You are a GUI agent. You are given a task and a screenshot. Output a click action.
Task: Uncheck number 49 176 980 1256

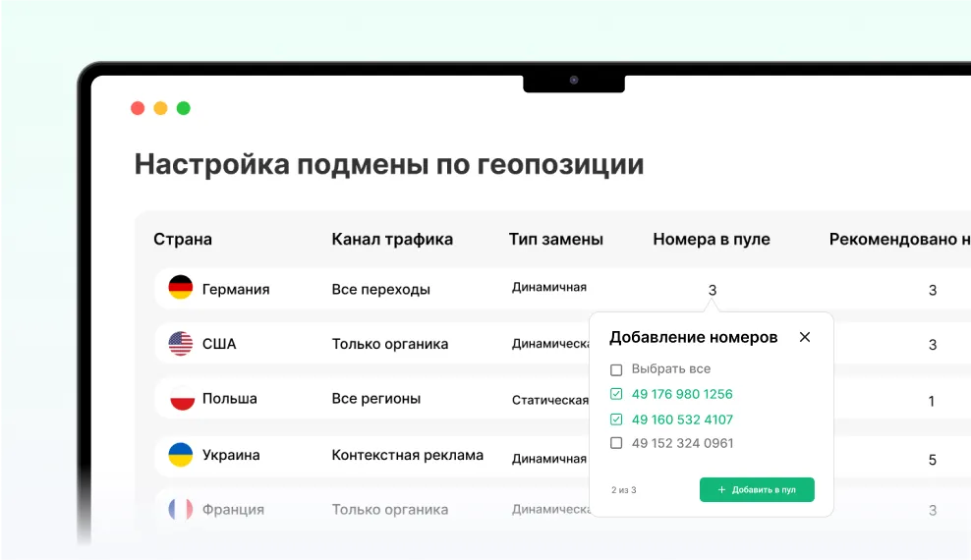tap(616, 394)
